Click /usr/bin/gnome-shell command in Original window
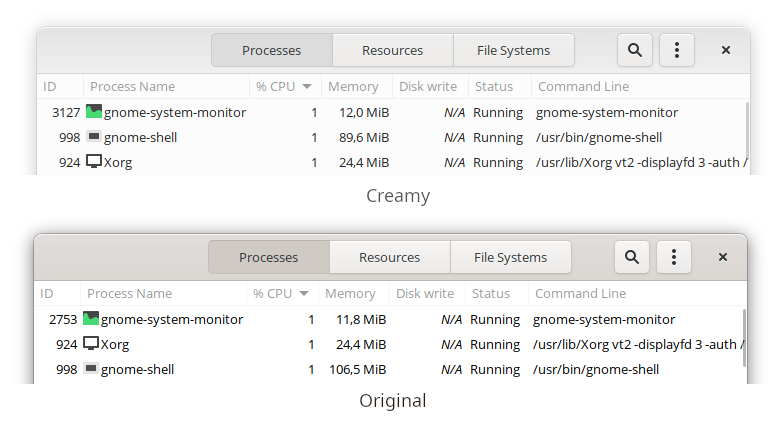The width and height of the screenshot is (777, 423). 596,370
